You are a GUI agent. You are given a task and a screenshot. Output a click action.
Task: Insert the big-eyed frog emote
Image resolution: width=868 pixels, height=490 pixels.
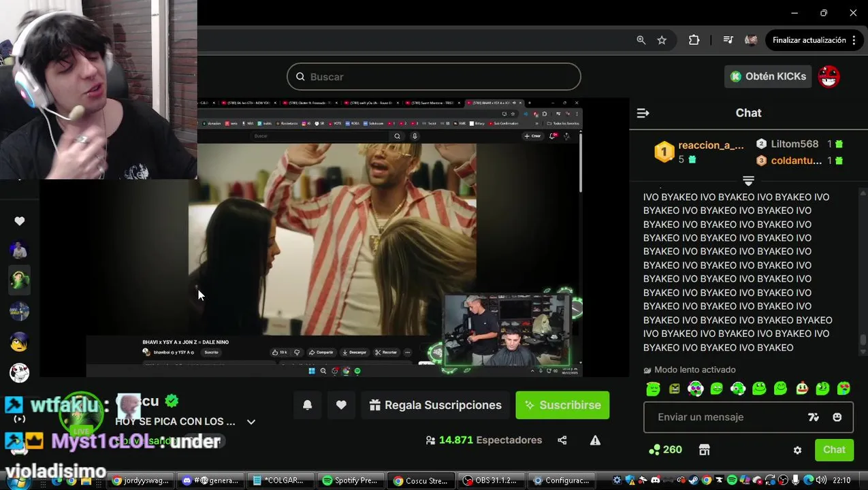click(759, 389)
